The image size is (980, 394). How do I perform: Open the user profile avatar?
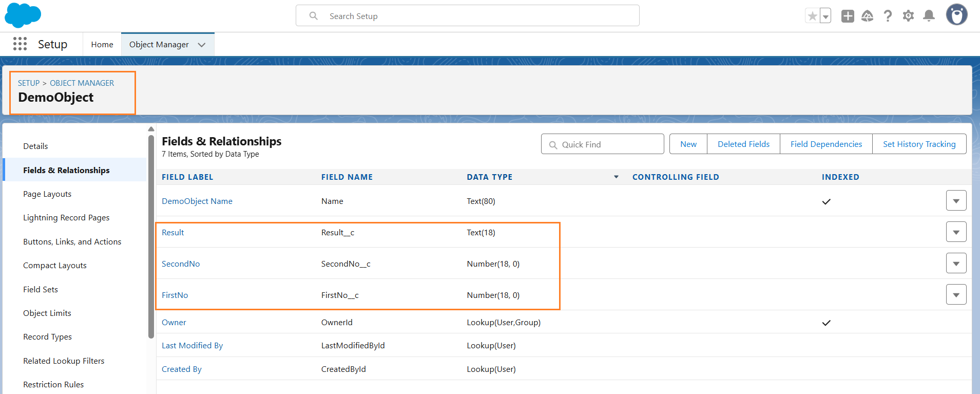click(957, 15)
